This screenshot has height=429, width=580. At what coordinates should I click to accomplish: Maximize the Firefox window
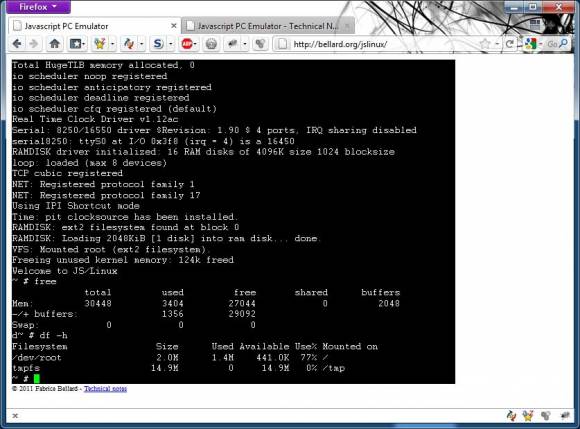pyautogui.click(x=533, y=7)
